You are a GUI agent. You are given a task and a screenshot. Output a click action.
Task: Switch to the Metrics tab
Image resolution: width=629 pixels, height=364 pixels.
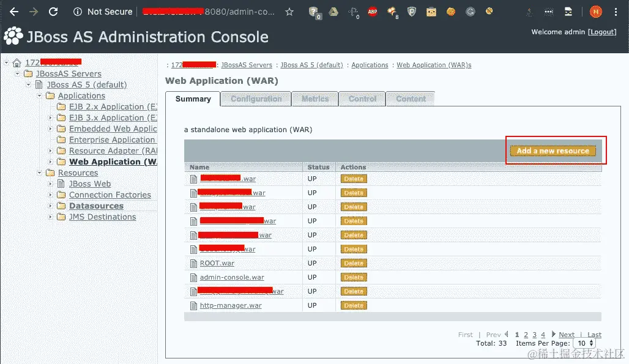coord(315,99)
